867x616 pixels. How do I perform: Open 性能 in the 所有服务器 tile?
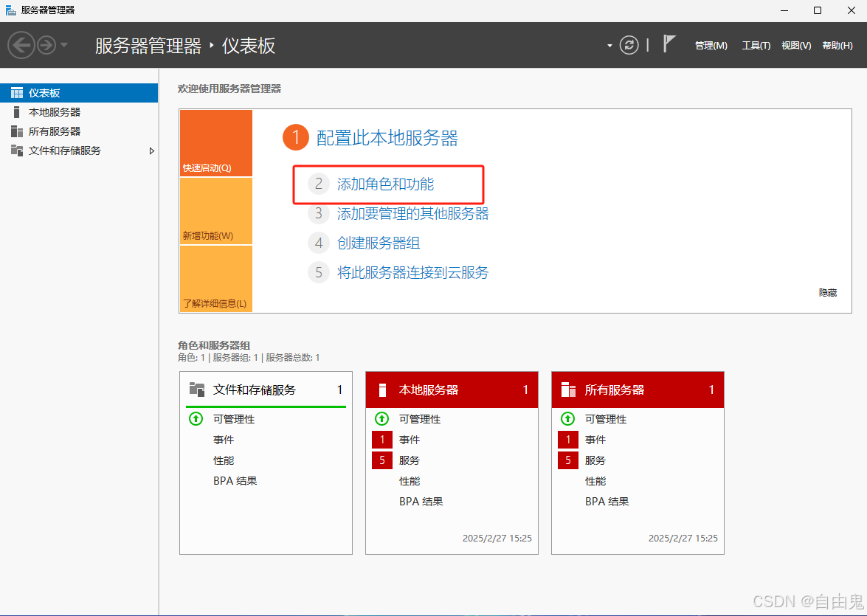click(595, 481)
